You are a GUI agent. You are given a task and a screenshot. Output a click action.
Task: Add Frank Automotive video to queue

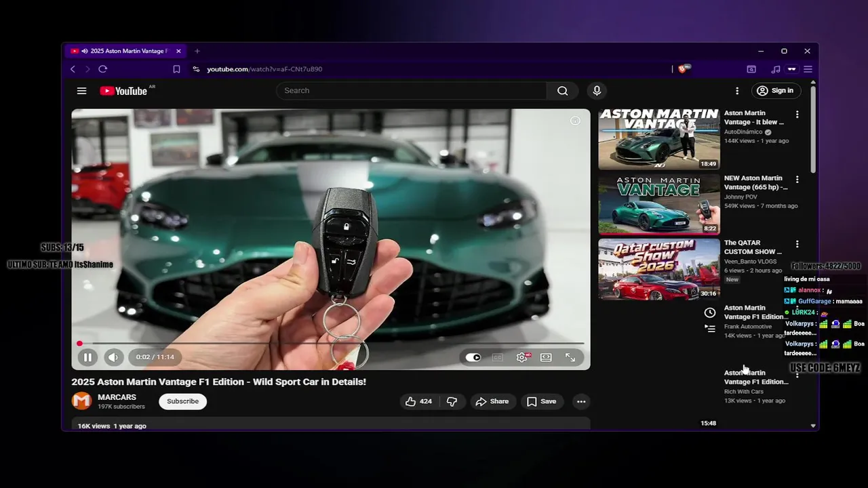click(x=709, y=329)
